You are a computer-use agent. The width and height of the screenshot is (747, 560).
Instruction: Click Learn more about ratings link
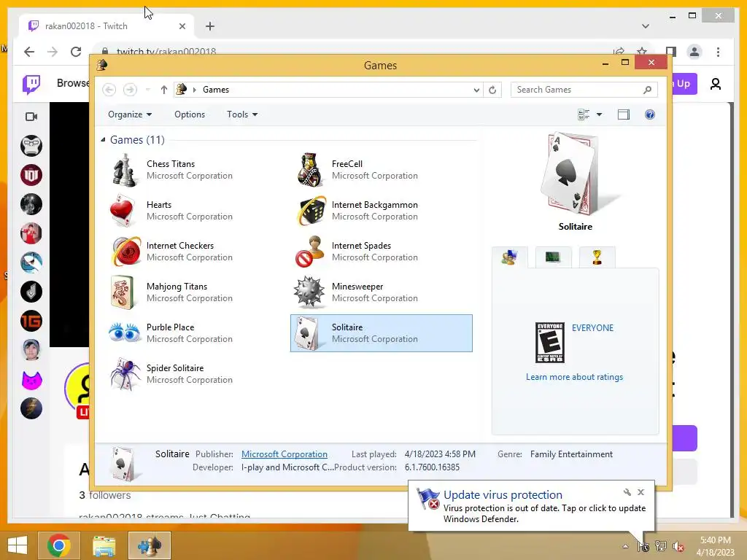[x=574, y=377]
